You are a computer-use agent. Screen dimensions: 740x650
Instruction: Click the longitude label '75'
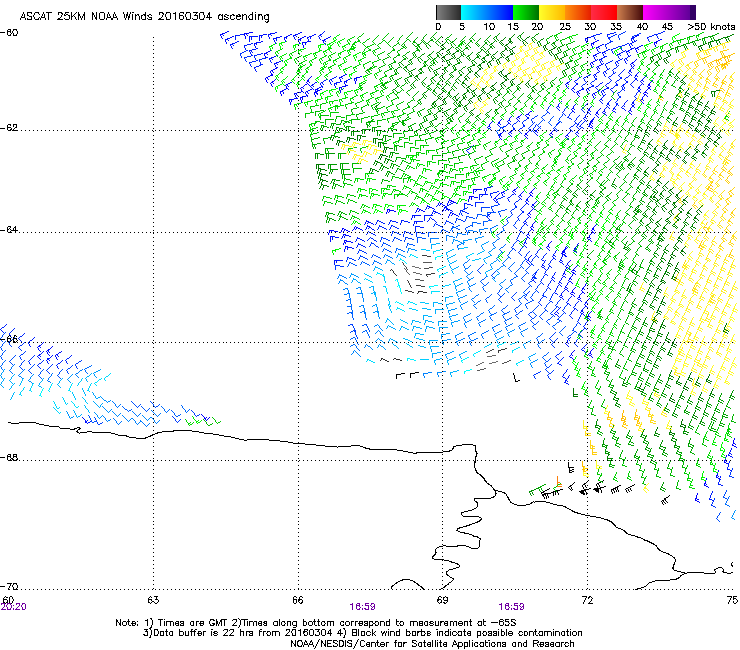click(x=732, y=600)
